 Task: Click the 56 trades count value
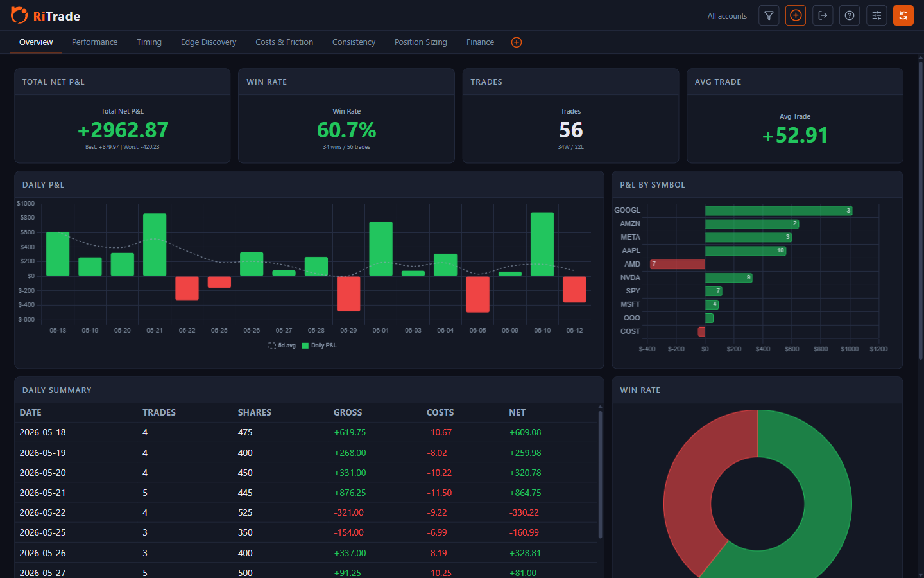coord(571,130)
